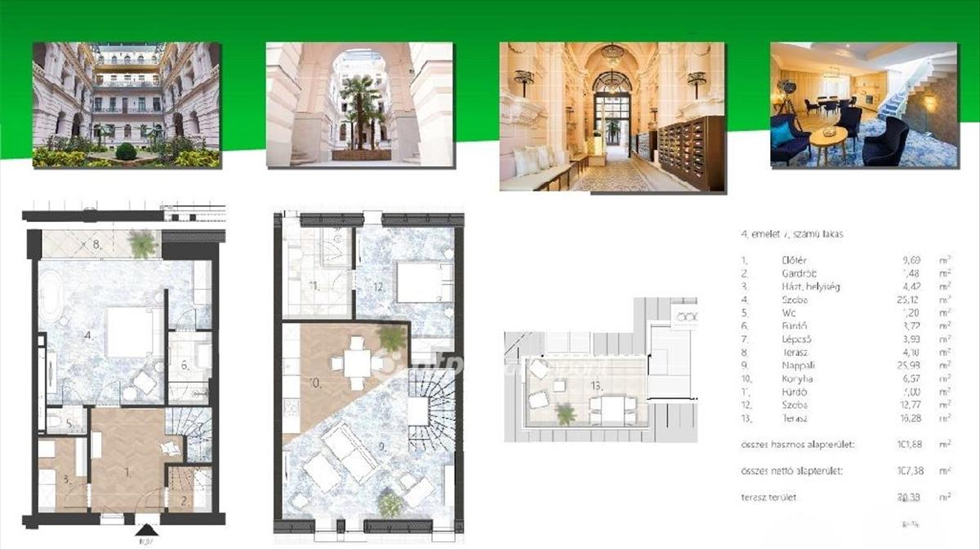Select the toilet symbol in WC room 5

pos(52,421)
